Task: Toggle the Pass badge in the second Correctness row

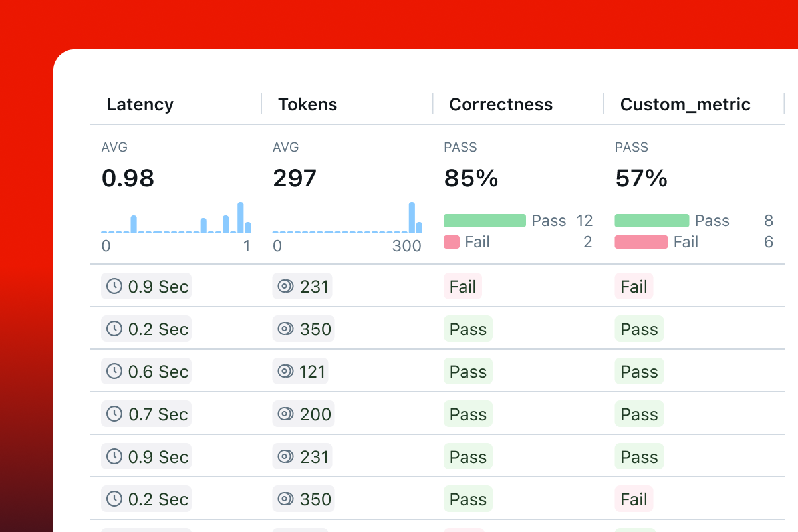Action: 467,329
